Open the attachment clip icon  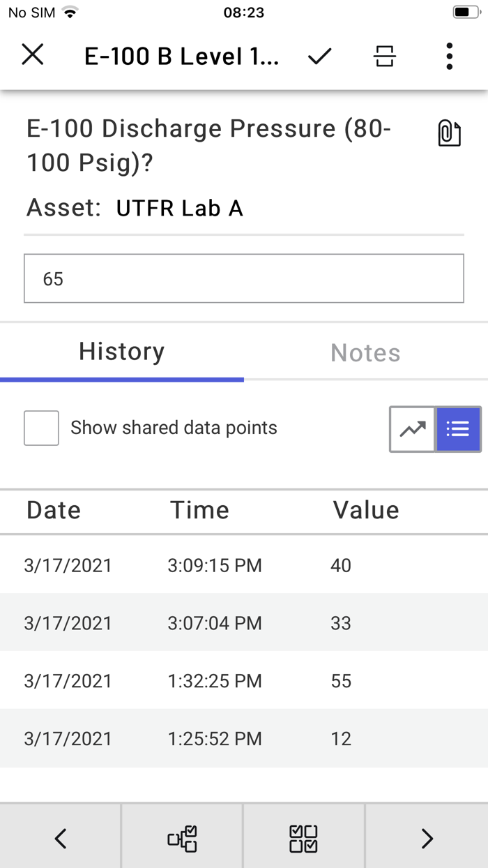pyautogui.click(x=449, y=133)
